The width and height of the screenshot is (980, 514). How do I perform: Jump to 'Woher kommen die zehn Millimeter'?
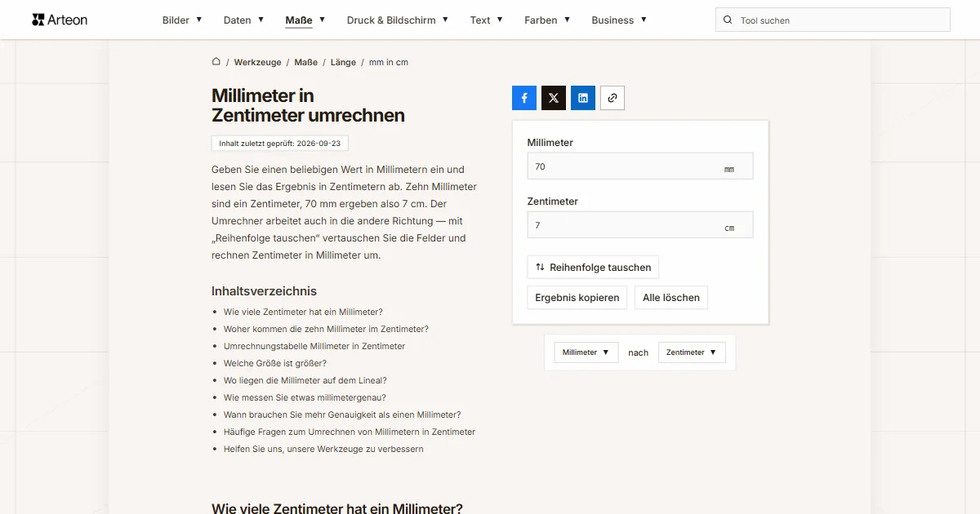coord(326,329)
